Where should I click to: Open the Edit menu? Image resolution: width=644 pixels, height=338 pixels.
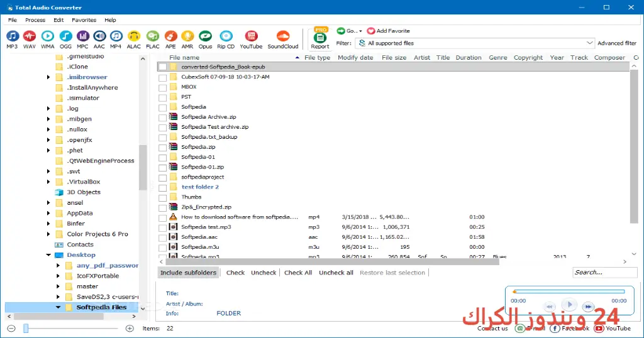[58, 19]
